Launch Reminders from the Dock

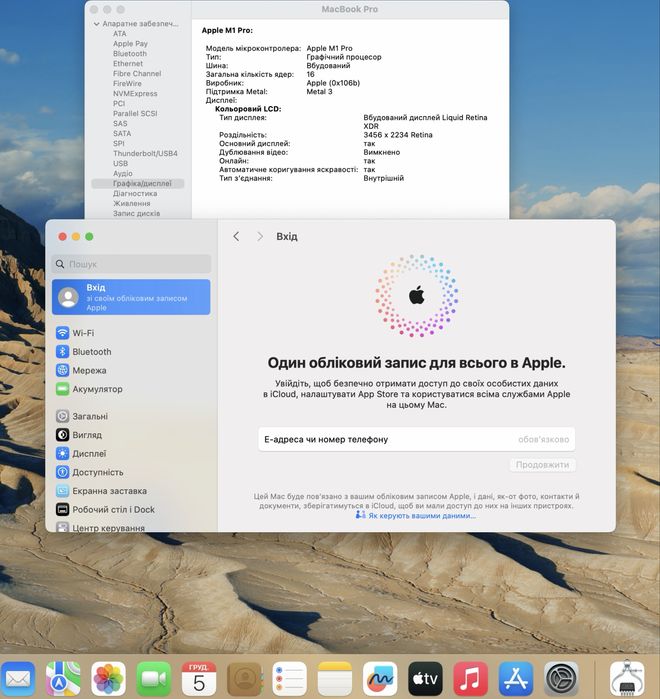(290, 678)
